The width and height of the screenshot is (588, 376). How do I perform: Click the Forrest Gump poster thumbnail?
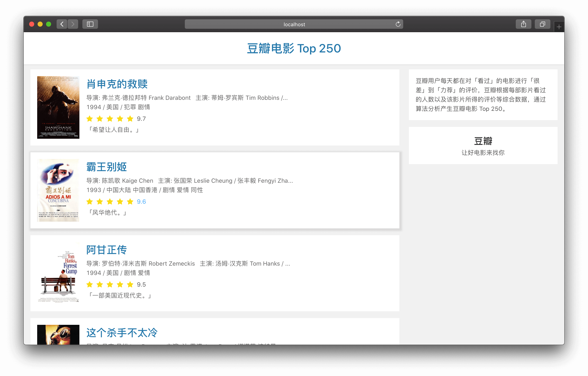[58, 273]
